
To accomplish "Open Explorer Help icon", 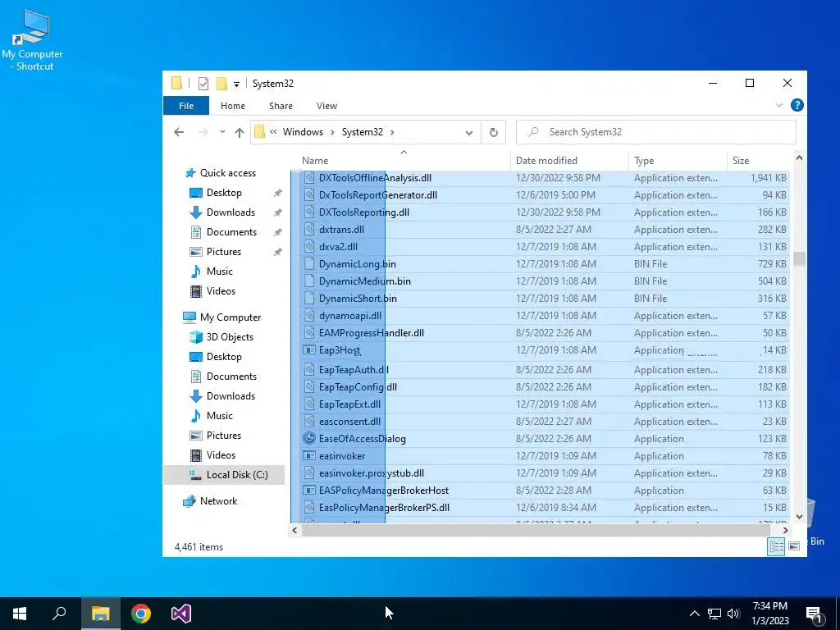I will [797, 105].
